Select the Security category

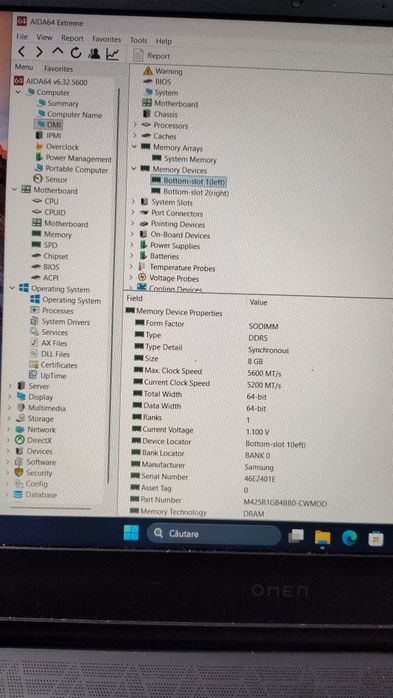[33, 473]
